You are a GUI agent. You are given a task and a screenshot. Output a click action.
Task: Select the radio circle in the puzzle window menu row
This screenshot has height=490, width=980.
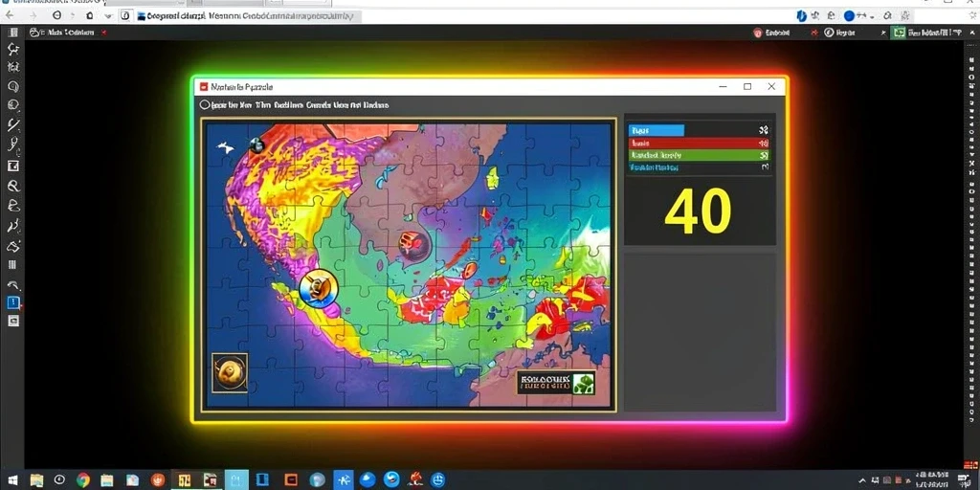pos(205,105)
